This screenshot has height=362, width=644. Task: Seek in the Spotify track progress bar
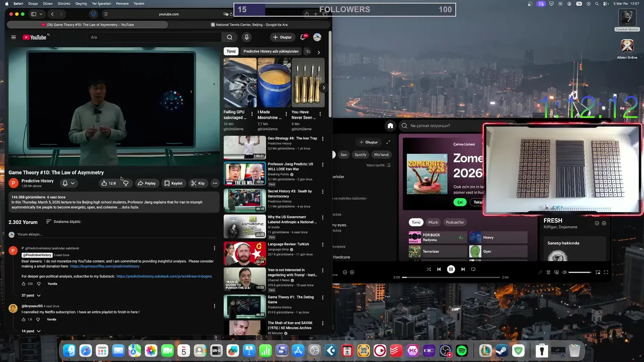pos(451,277)
